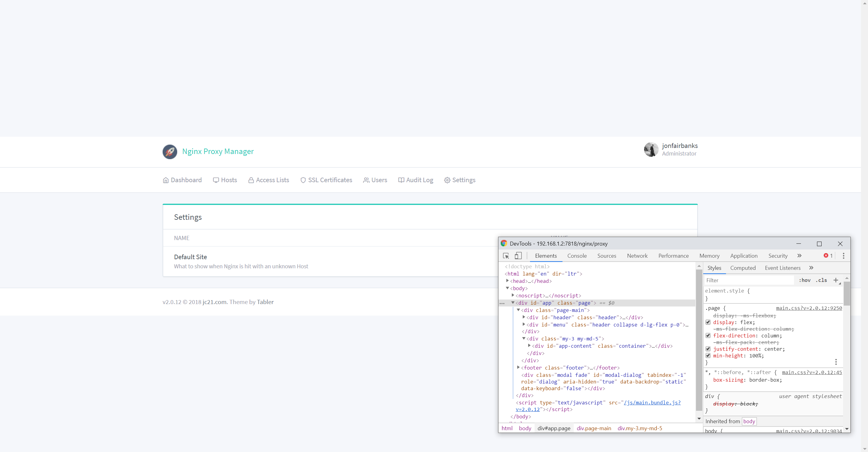The image size is (868, 452).
Task: Switch to the Network tab in DevTools
Action: click(637, 256)
